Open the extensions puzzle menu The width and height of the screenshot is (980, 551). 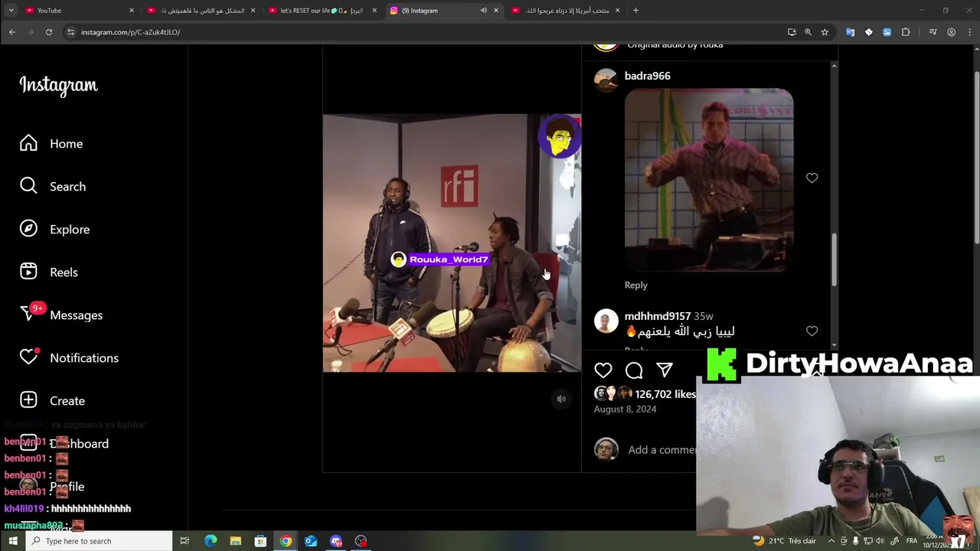click(906, 32)
